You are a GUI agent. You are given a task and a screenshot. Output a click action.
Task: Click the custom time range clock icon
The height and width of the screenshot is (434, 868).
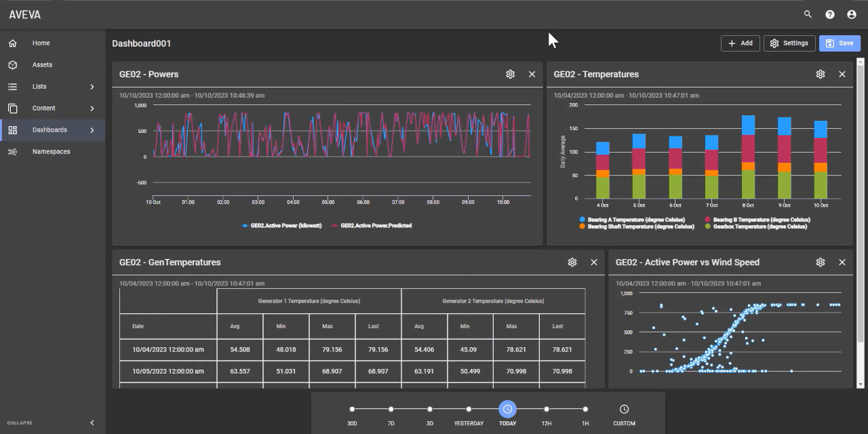pos(625,409)
